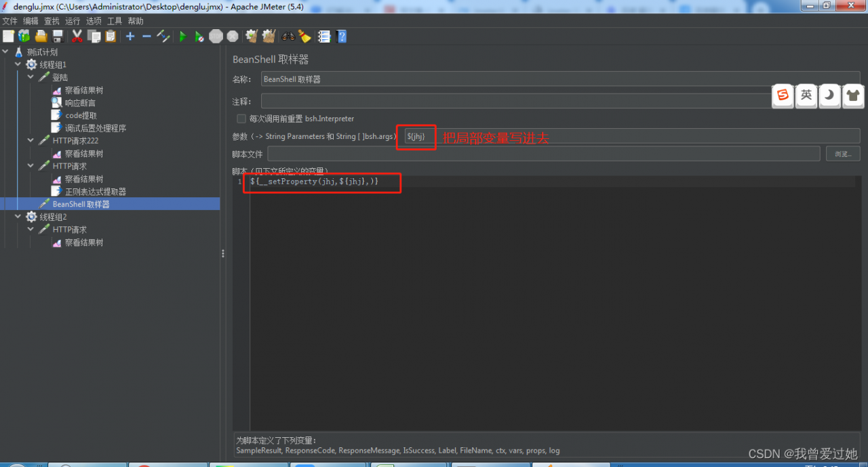Image resolution: width=868 pixels, height=467 pixels.
Task: Start test with no pauses icon
Action: (199, 37)
